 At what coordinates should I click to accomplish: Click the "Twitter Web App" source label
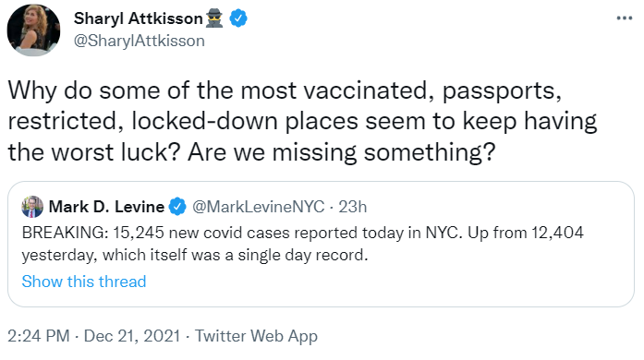256,336
